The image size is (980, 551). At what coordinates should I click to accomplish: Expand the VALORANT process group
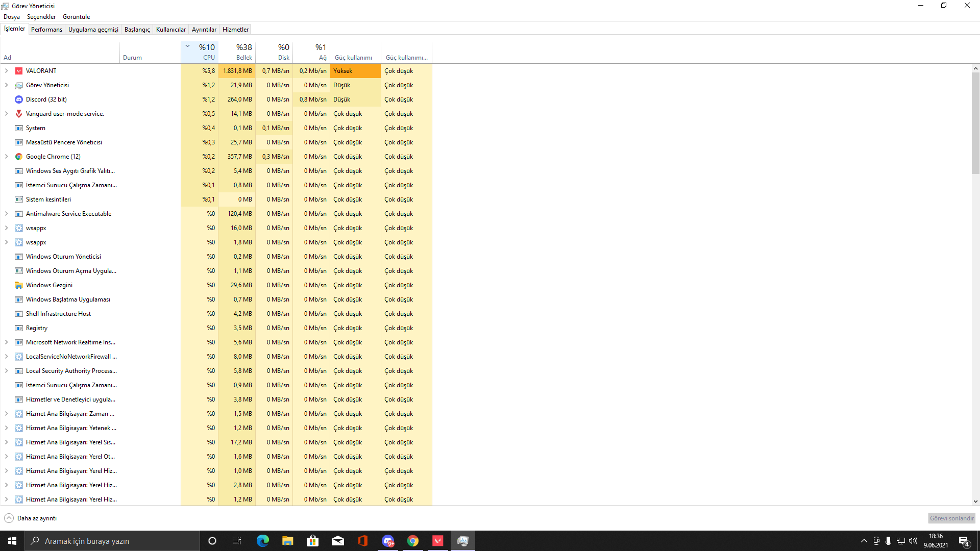7,71
